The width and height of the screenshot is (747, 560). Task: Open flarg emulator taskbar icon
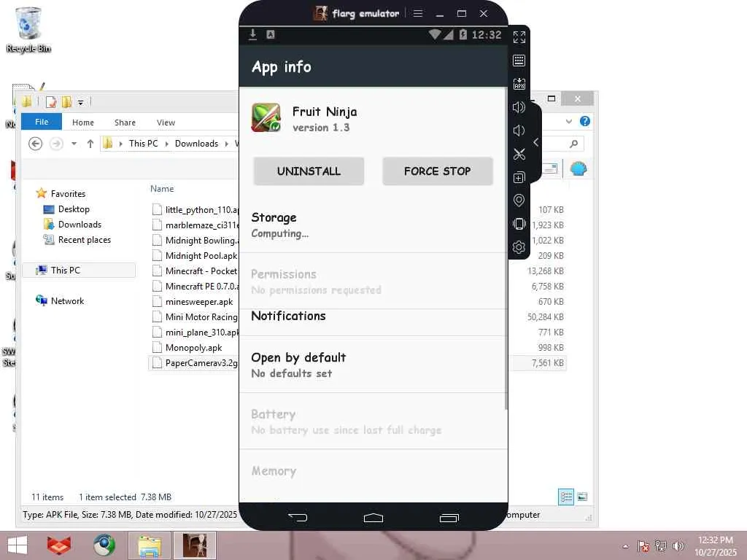pyautogui.click(x=195, y=545)
